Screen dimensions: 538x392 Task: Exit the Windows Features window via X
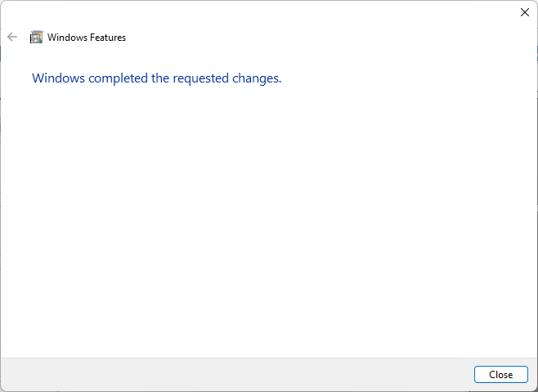click(525, 12)
